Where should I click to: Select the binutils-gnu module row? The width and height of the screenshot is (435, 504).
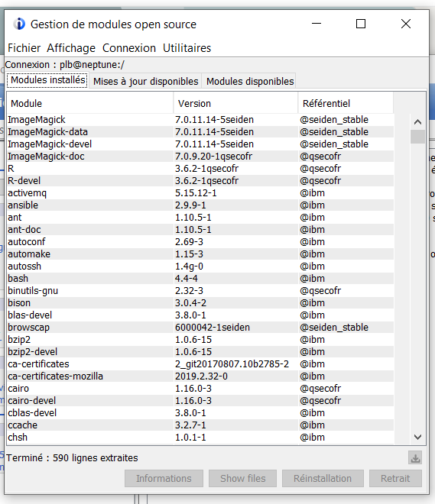pos(200,291)
